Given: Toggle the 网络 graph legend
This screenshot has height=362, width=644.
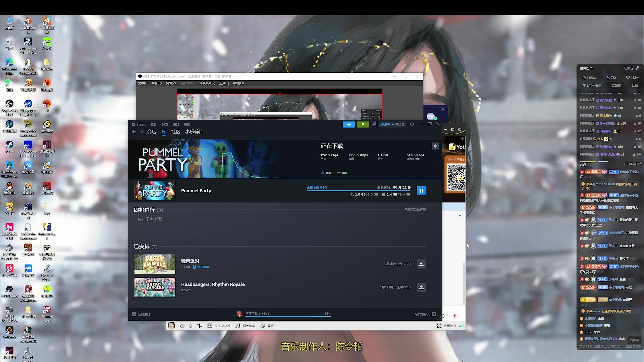Looking at the screenshot, I should 326,173.
